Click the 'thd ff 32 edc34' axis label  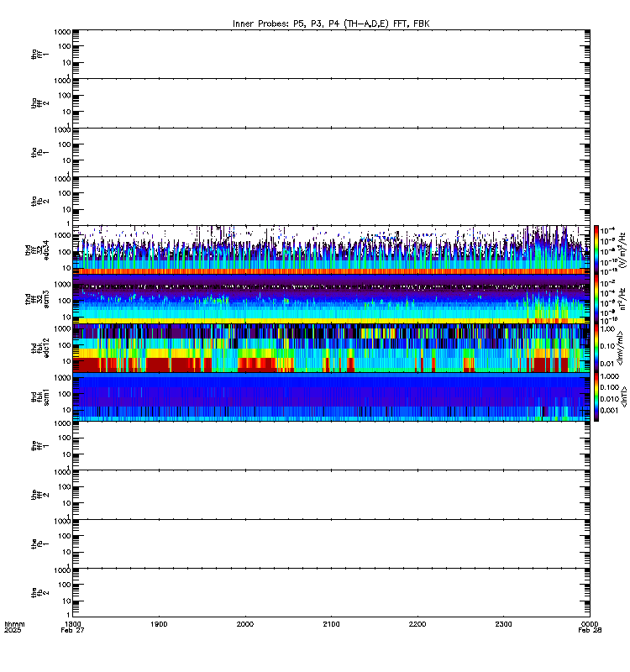click(37, 249)
